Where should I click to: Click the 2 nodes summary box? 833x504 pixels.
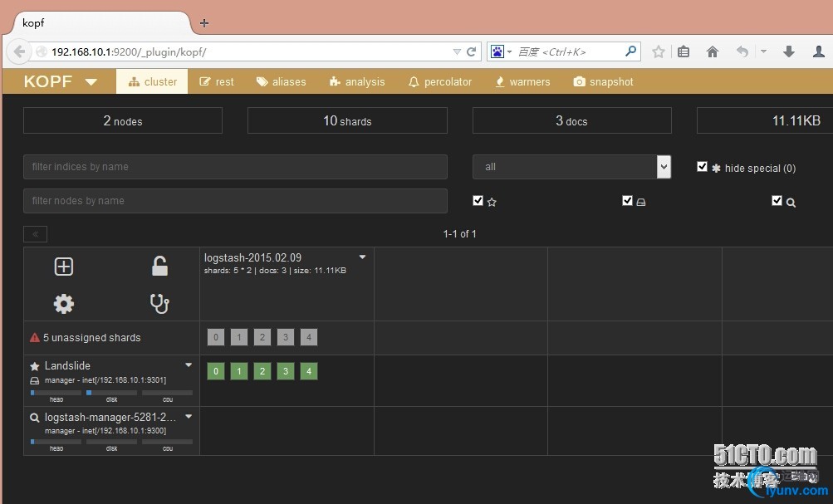tap(123, 120)
